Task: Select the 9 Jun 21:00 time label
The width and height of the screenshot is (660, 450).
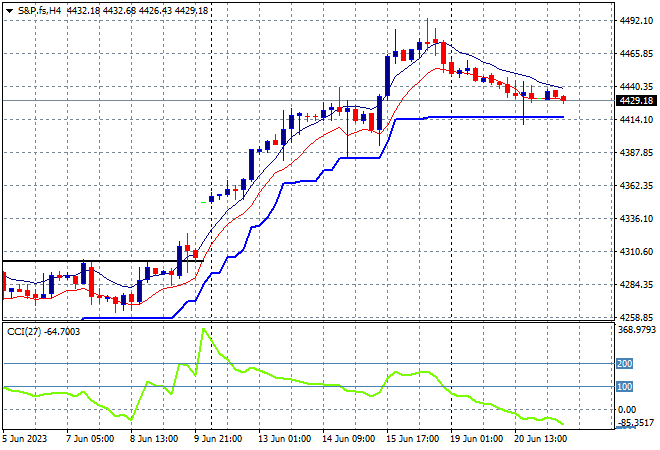Action: [218, 439]
